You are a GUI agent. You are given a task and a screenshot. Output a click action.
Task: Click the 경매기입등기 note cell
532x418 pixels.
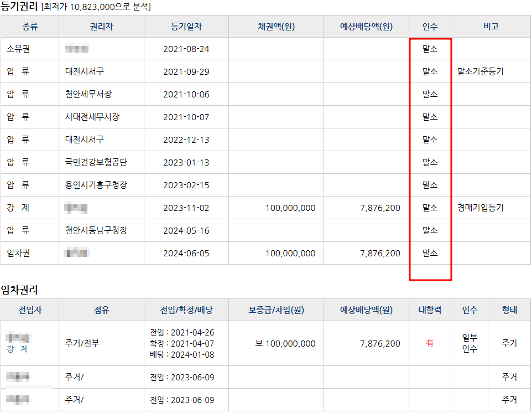[480, 208]
